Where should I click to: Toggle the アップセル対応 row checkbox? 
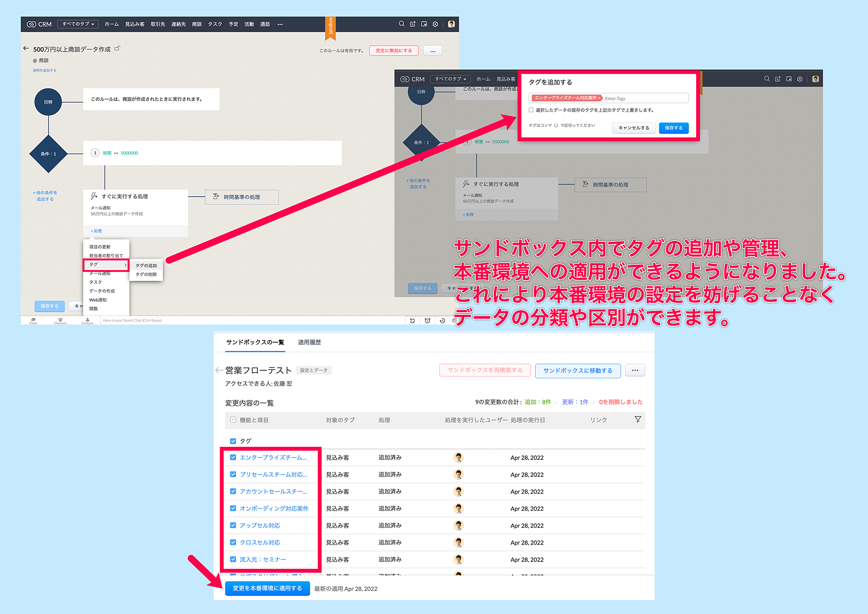coord(233,525)
